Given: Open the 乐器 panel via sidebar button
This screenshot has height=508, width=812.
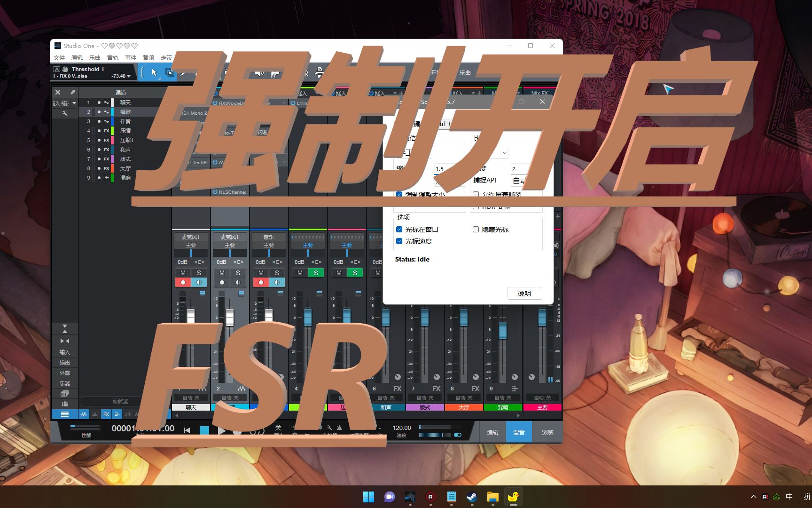Looking at the screenshot, I should [x=65, y=383].
